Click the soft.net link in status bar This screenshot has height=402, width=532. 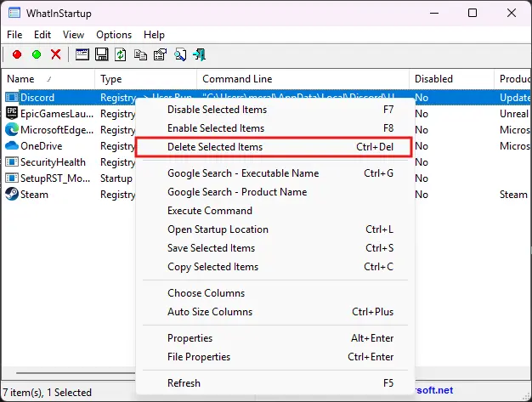(x=434, y=390)
